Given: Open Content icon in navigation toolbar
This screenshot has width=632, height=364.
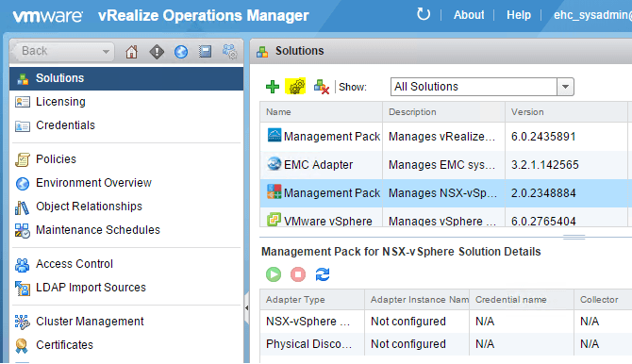Looking at the screenshot, I should [205, 52].
